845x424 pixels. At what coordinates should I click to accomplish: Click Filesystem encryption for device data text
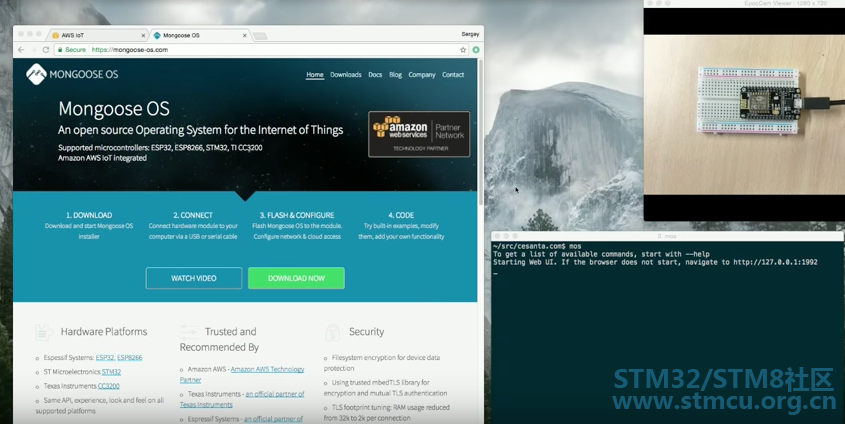click(382, 363)
